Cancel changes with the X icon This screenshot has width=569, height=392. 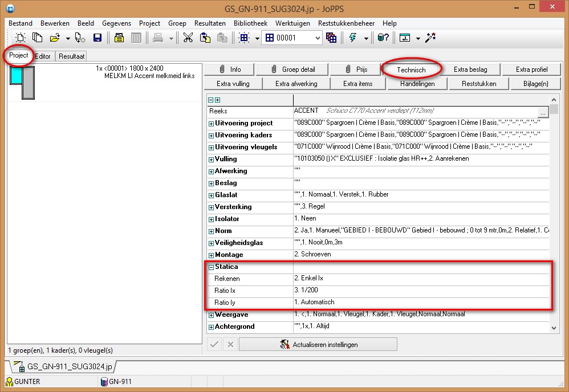coord(230,344)
